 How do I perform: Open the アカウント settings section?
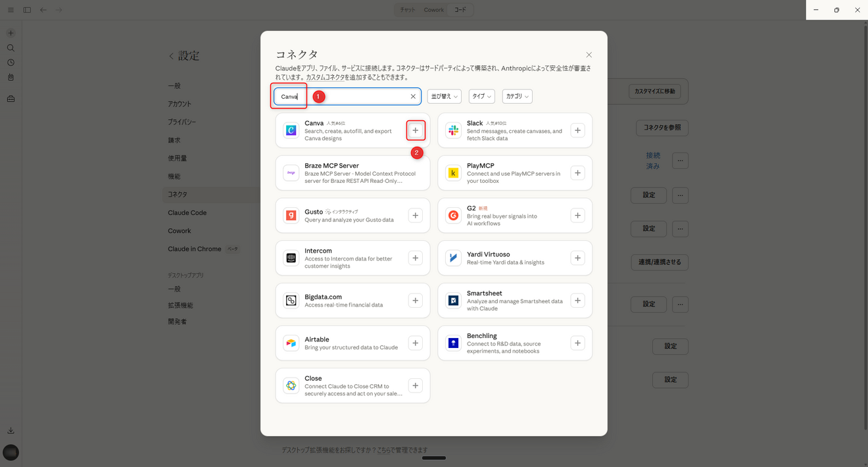[180, 104]
